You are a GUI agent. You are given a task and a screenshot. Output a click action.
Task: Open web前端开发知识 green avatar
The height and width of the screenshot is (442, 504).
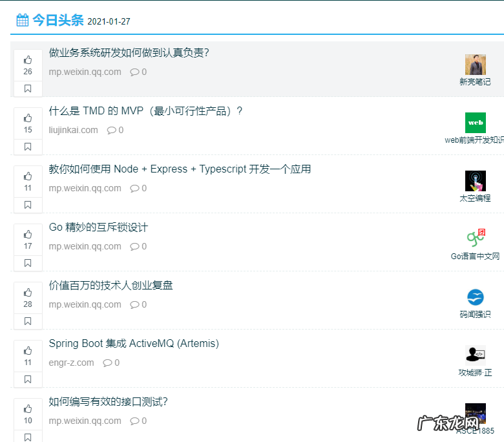click(x=476, y=123)
